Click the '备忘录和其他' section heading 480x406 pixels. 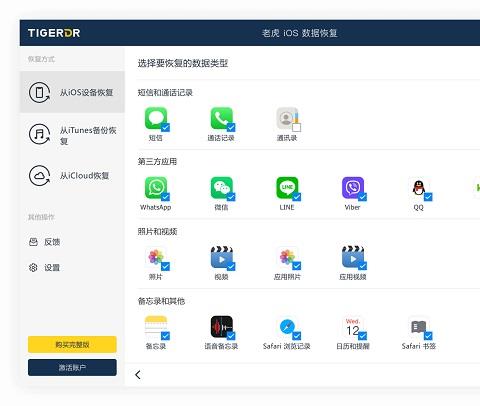click(x=161, y=301)
